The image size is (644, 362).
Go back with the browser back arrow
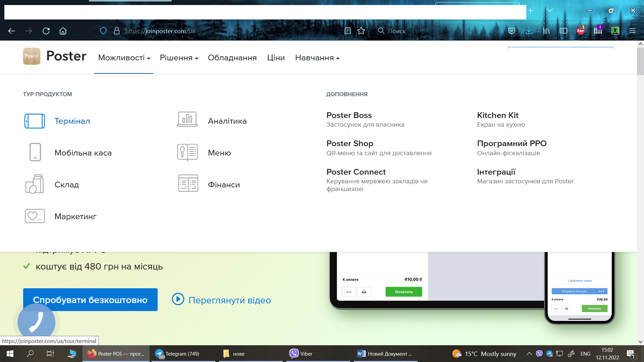(11, 31)
